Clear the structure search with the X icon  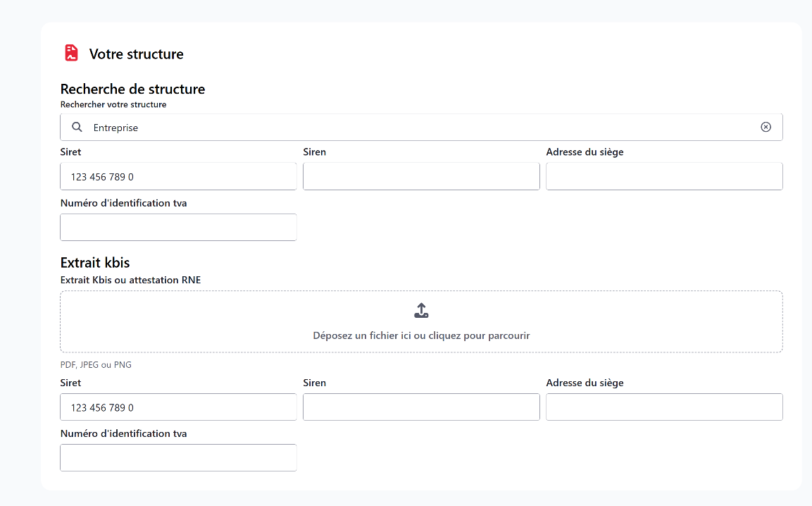click(766, 127)
